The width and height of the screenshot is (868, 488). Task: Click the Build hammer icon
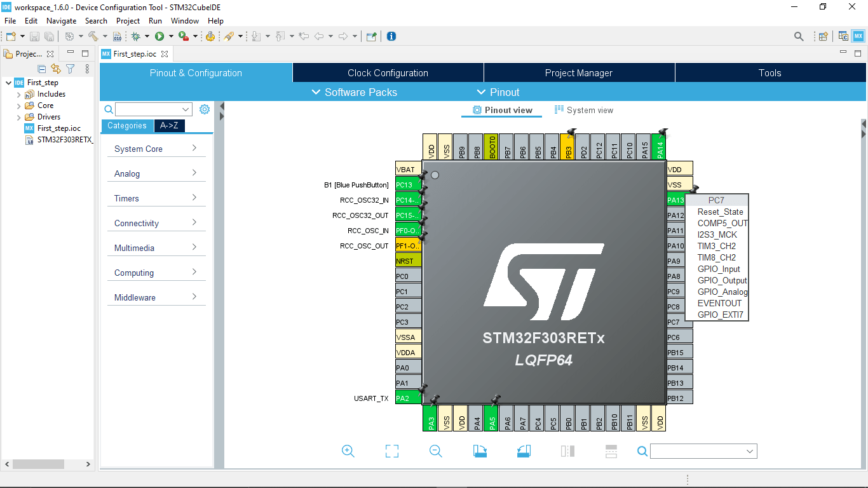[x=93, y=36]
